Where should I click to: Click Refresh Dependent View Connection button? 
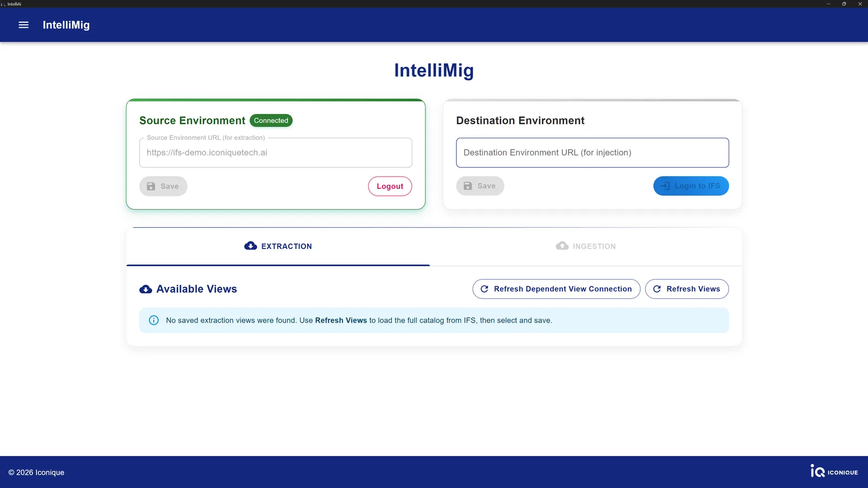[x=557, y=289]
